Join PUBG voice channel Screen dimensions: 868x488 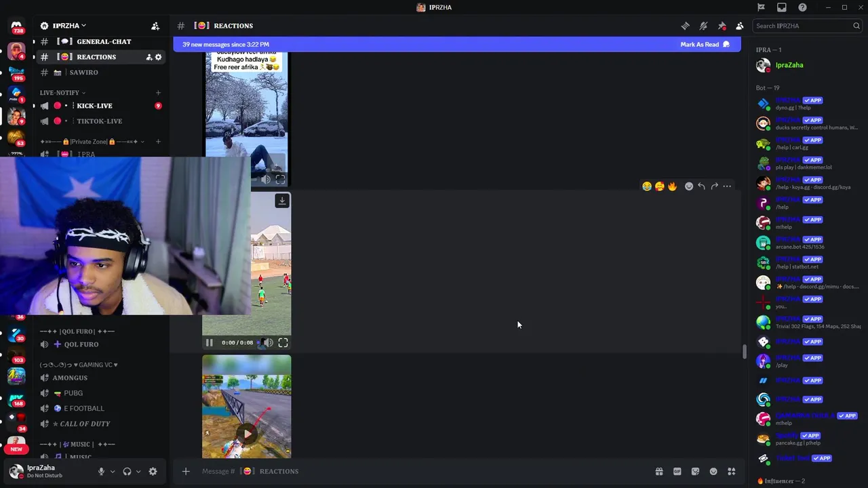(100, 393)
